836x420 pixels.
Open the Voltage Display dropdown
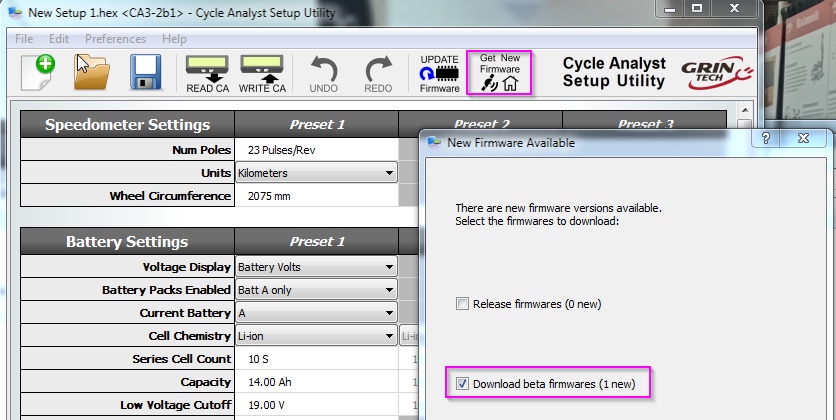pyautogui.click(x=317, y=267)
